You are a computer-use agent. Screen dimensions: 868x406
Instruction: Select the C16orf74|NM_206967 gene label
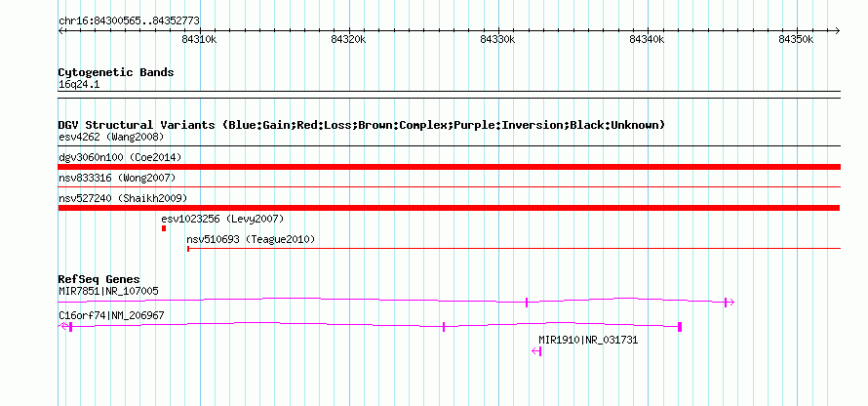tap(111, 315)
